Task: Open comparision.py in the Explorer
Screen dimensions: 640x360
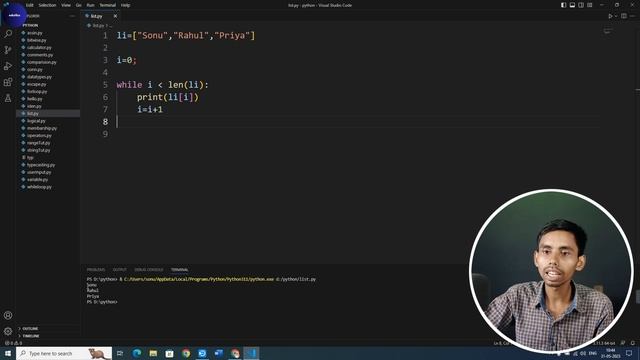Action: point(42,62)
